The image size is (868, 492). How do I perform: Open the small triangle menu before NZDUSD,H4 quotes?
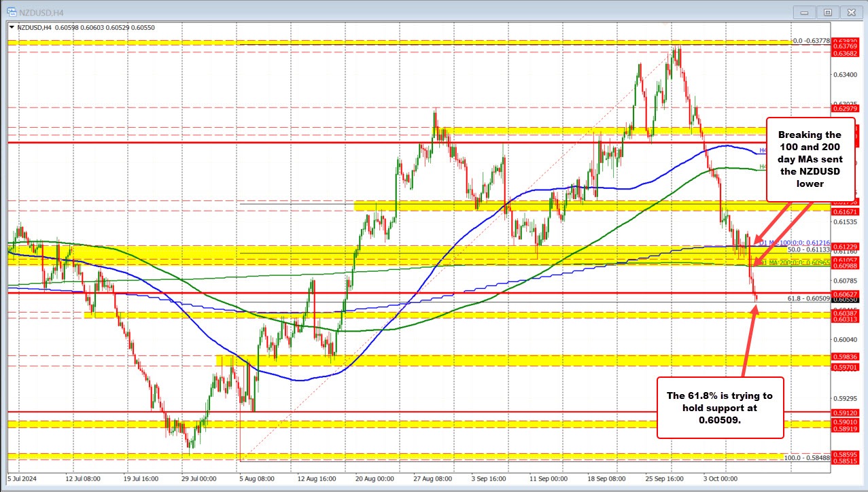pos(11,27)
